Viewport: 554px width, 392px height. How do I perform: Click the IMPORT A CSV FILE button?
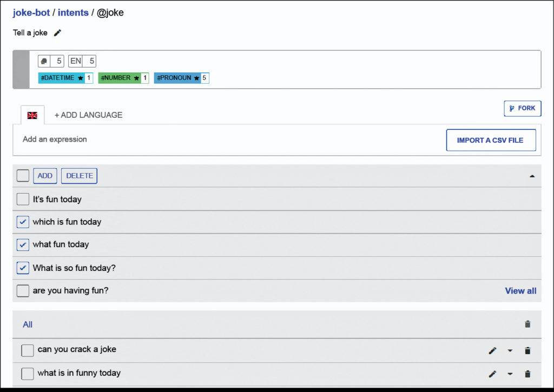click(491, 140)
